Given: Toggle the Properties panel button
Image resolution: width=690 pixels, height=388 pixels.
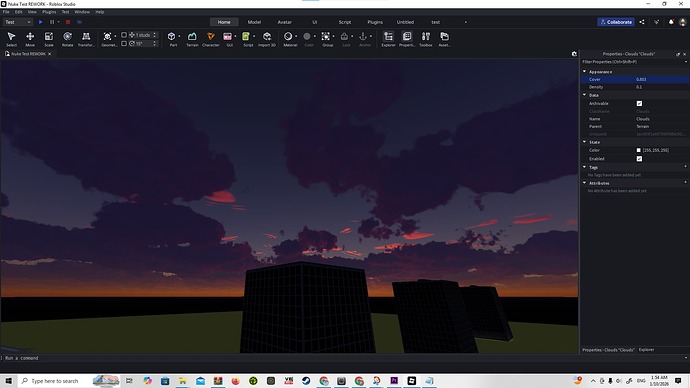Looking at the screenshot, I should 407,39.
